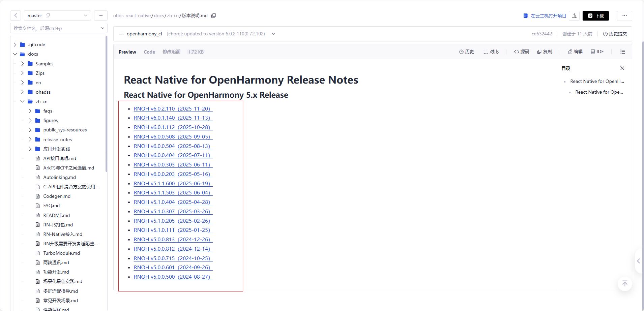644x311 pixels.
Task: Open RNOH v5.1.0.111 release link
Action: (173, 230)
